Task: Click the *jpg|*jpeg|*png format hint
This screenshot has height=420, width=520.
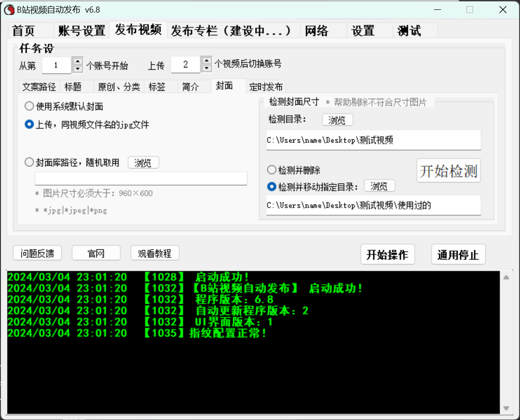Action: [x=71, y=211]
